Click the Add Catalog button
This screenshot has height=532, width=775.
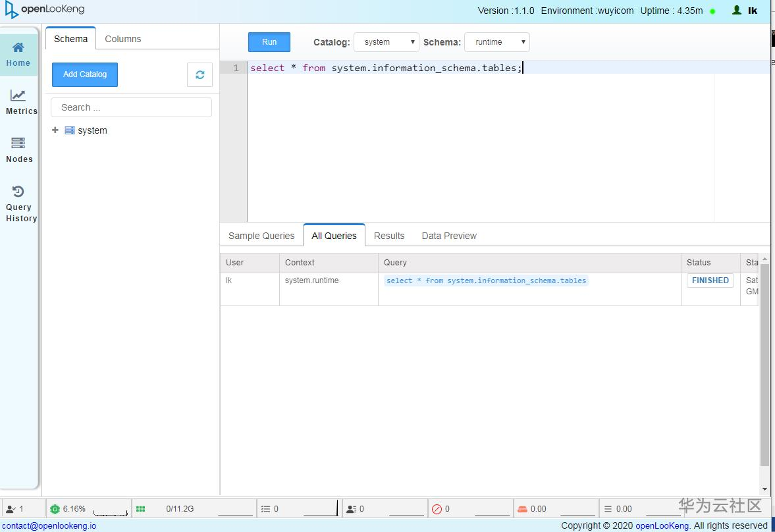(84, 74)
